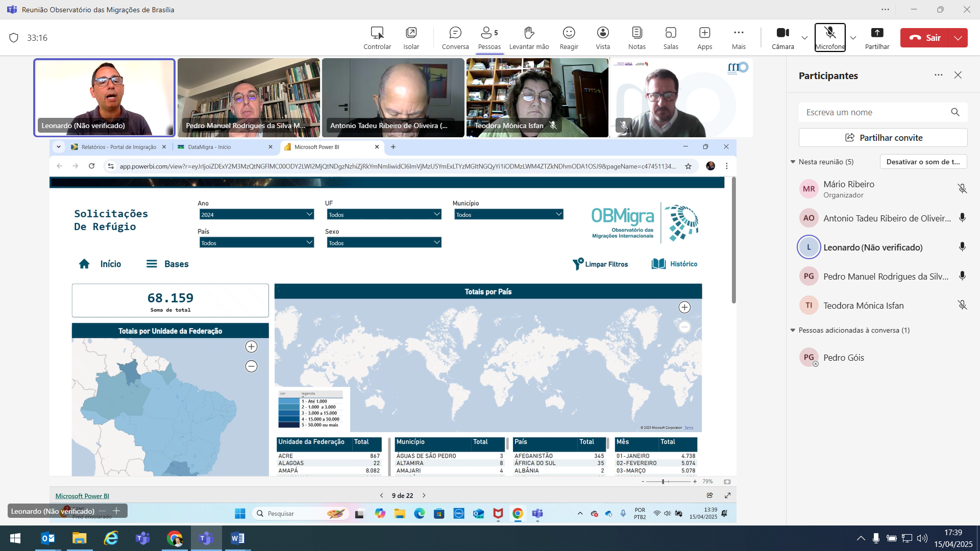
Task: Collapse the Nesta reunião (5) section
Action: click(x=793, y=162)
